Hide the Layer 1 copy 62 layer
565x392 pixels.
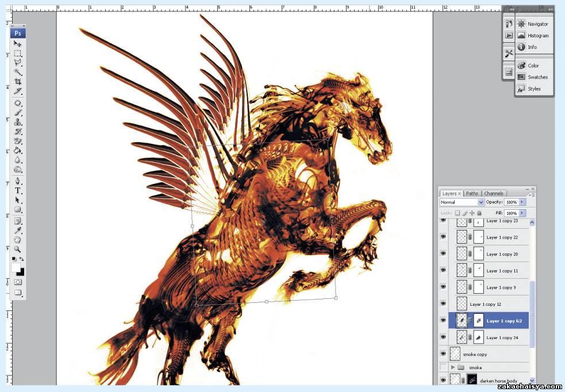tap(443, 320)
